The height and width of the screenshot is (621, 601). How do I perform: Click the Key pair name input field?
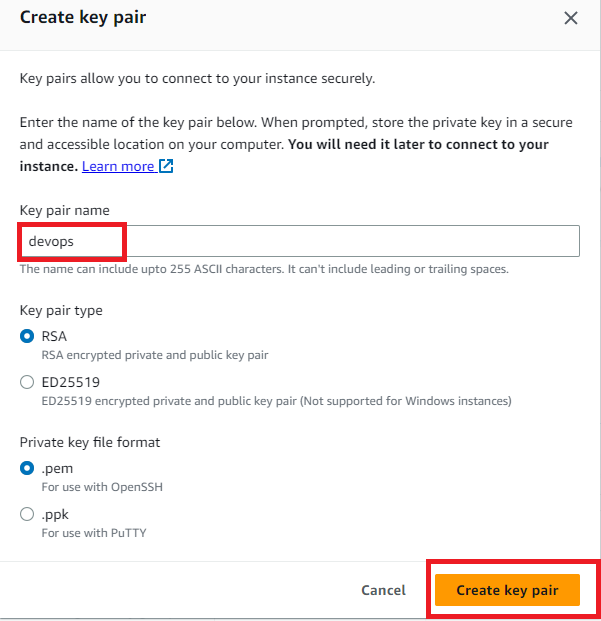[x=300, y=241]
